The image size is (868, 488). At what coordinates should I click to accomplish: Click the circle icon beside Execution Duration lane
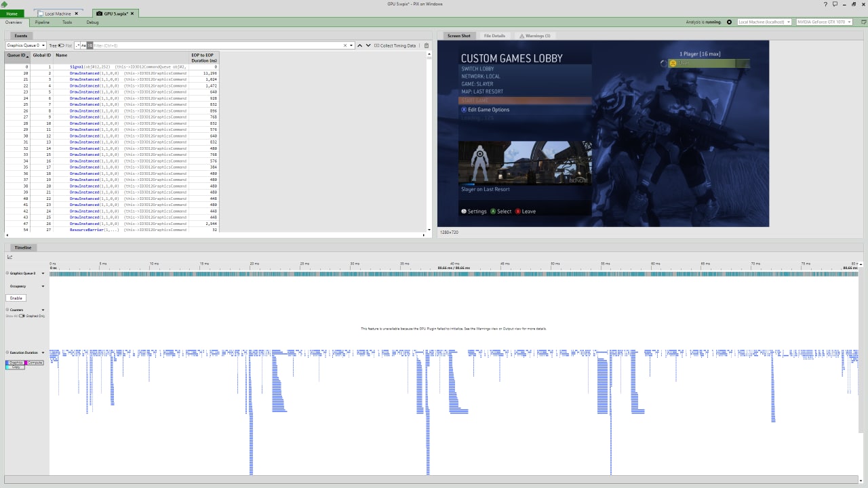coord(7,352)
